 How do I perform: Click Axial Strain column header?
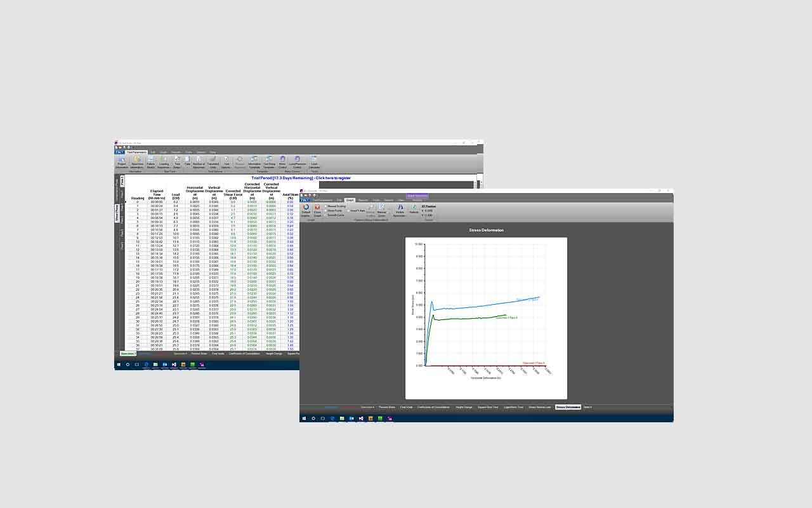click(x=290, y=197)
